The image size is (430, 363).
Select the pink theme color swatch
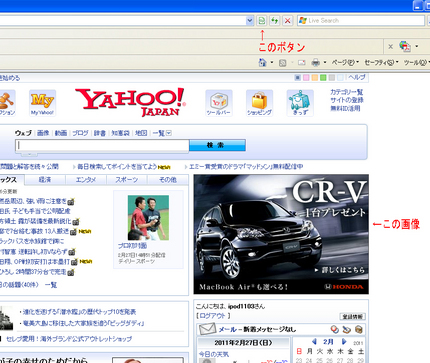[306, 78]
